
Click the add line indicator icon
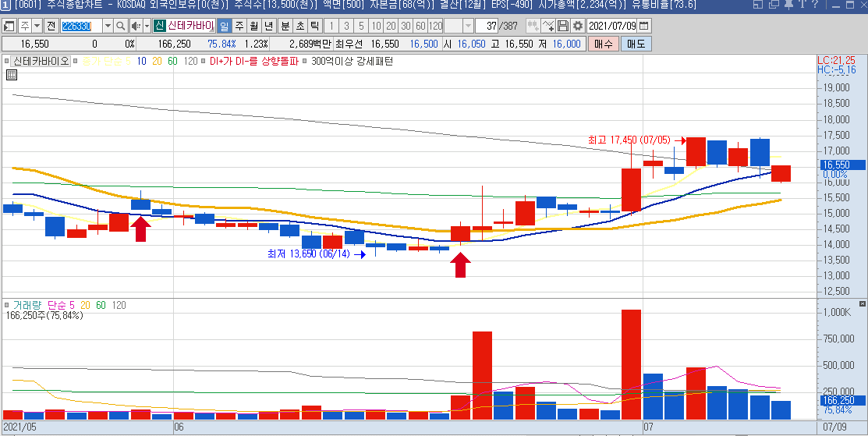[548, 26]
